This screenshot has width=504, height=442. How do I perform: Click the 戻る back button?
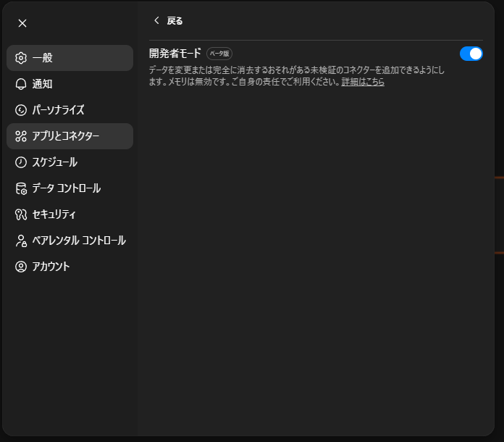168,20
